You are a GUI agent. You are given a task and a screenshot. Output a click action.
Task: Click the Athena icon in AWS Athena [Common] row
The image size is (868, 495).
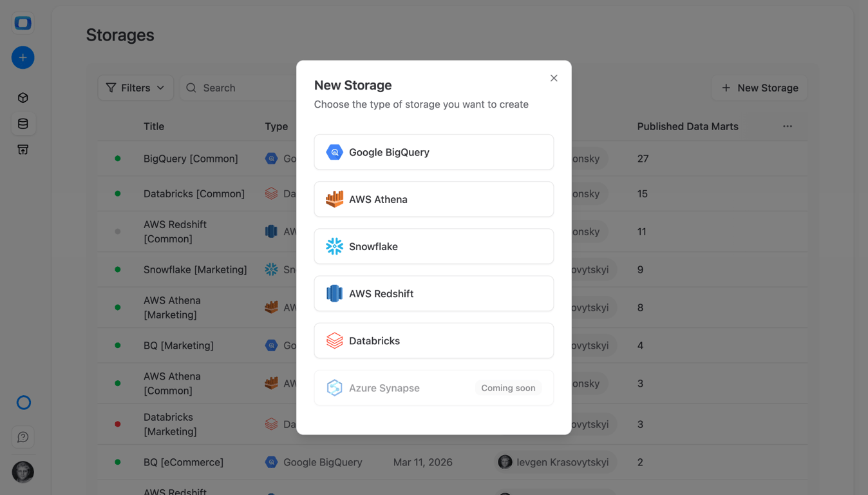pyautogui.click(x=272, y=383)
